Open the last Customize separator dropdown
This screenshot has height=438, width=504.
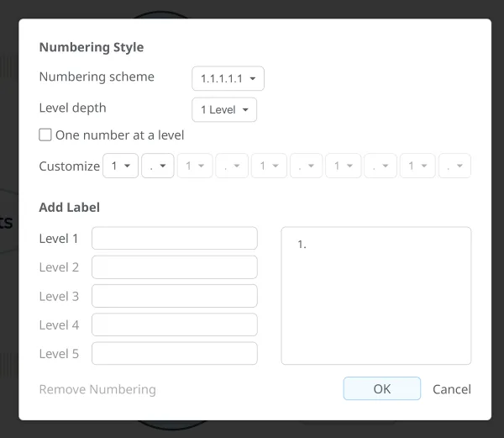point(454,166)
